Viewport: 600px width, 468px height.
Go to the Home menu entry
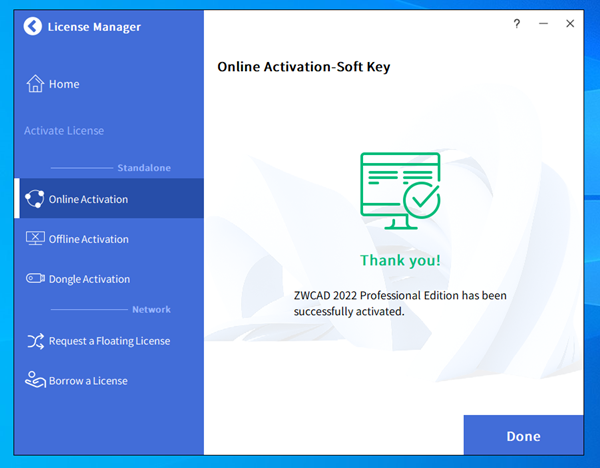pos(64,84)
